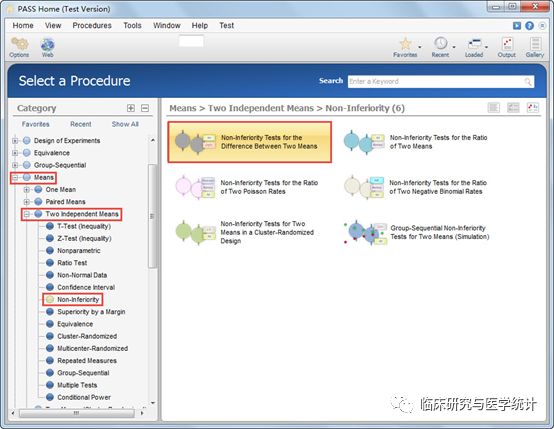Select Conditional Power tree item
The height and width of the screenshot is (429, 554).
[x=84, y=397]
